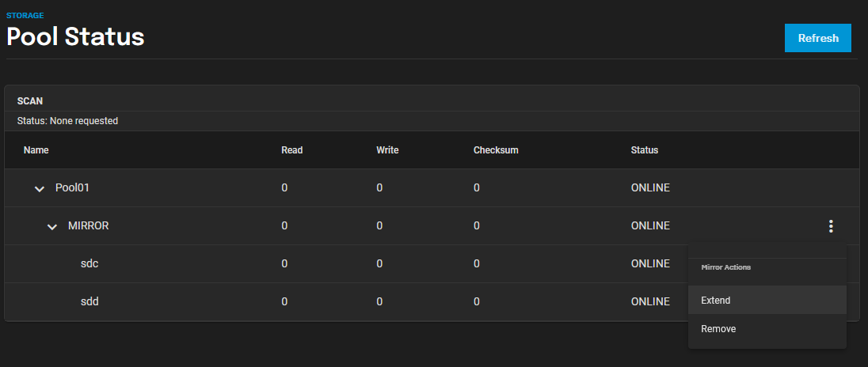Select the sdc disk row
The image size is (868, 367).
click(432, 263)
